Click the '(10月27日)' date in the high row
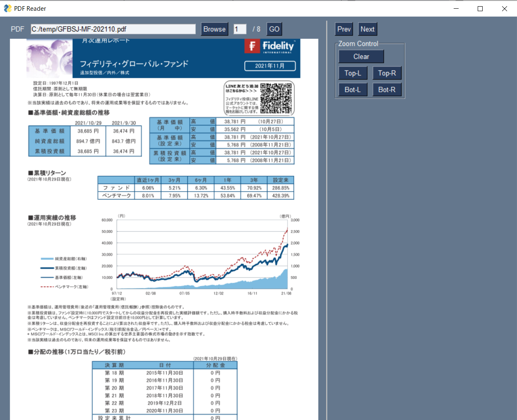Image resolution: width=517 pixels, height=420 pixels. pyautogui.click(x=271, y=122)
